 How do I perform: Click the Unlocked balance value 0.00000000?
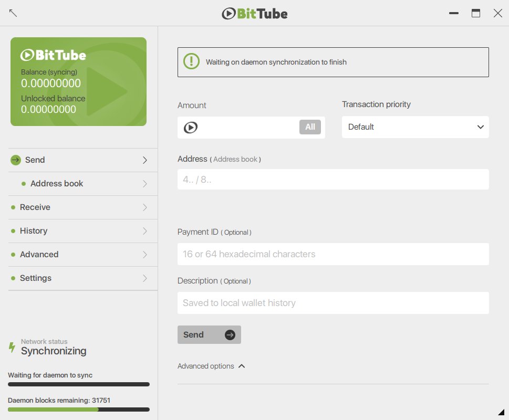point(48,110)
